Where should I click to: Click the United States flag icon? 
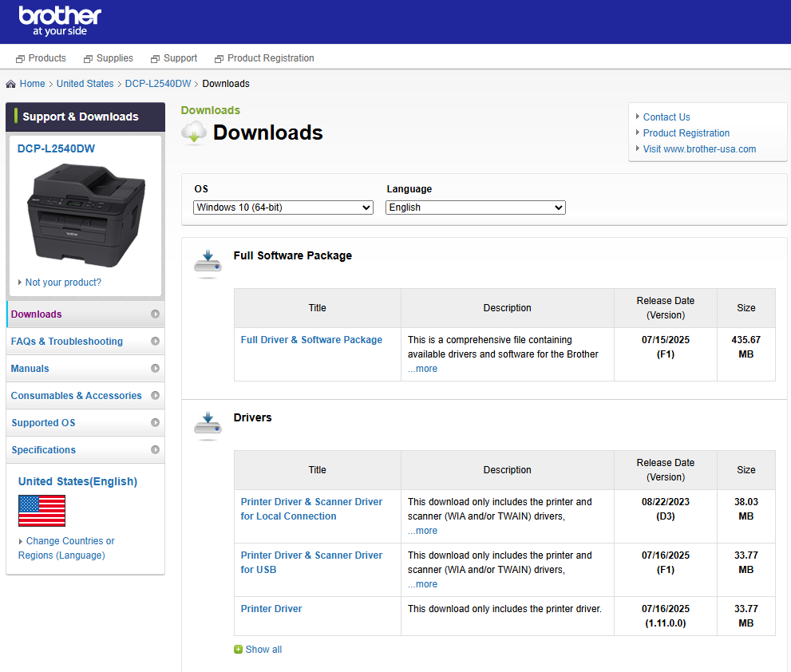pyautogui.click(x=42, y=510)
